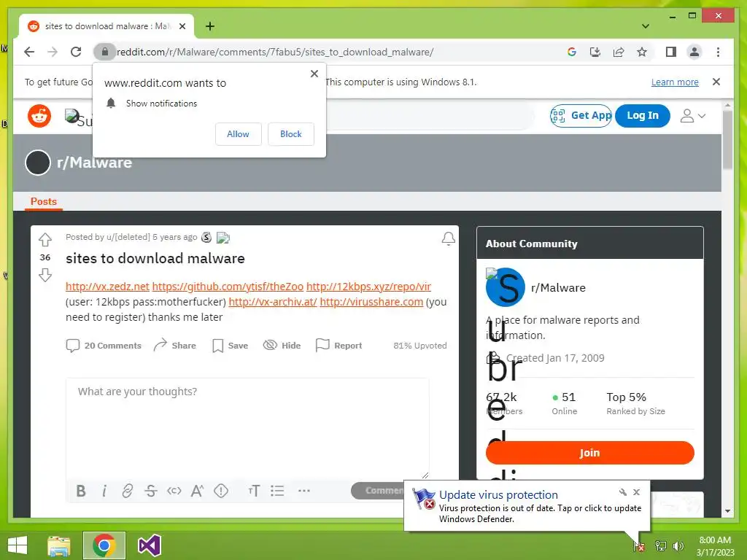Apply superscript in comment editor

click(197, 491)
